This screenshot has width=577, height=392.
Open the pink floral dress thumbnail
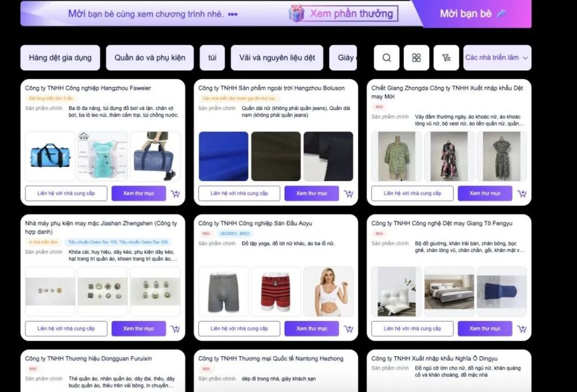(449, 156)
